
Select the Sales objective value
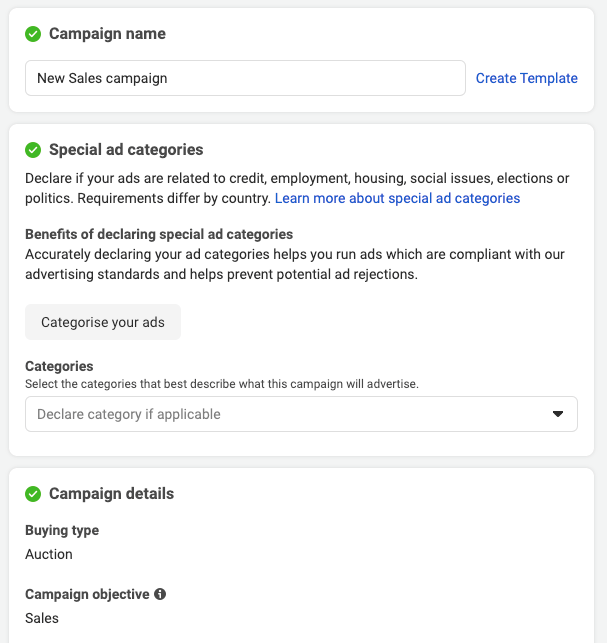click(42, 618)
